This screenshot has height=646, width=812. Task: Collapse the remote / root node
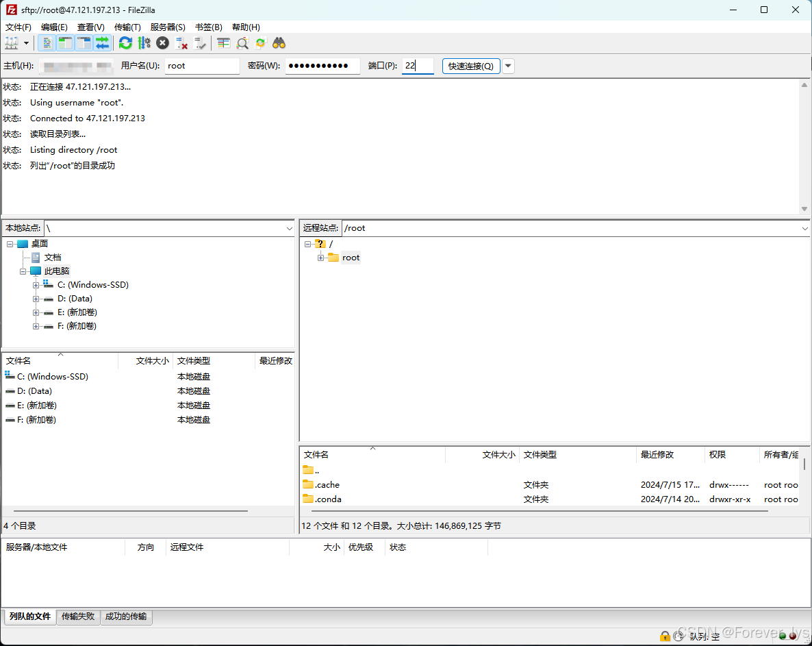[307, 244]
